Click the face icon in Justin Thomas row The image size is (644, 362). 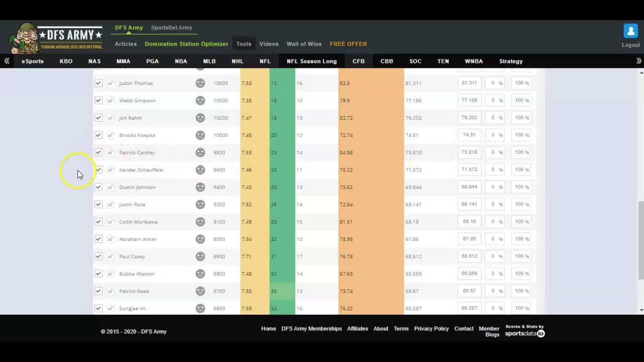pos(200,83)
